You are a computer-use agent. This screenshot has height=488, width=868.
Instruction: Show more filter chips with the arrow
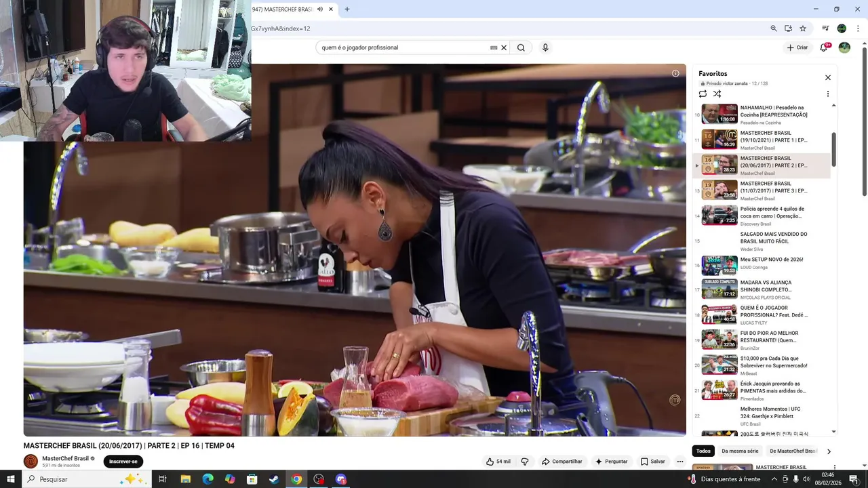(x=829, y=451)
